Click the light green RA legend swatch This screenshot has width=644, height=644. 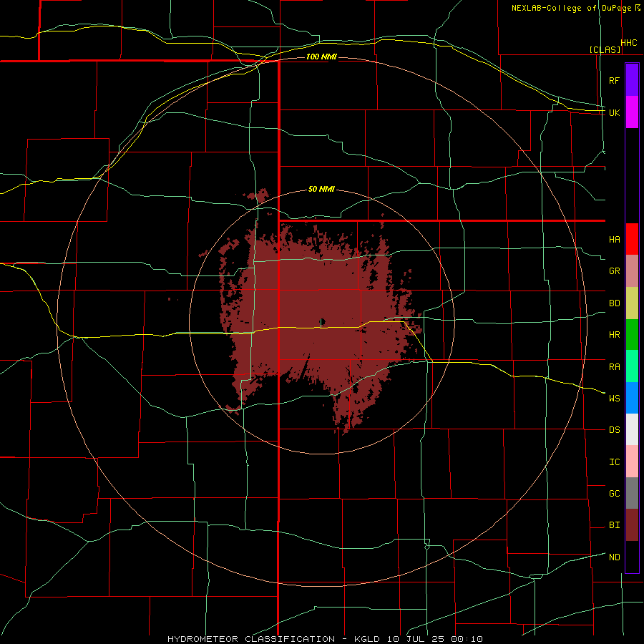pos(632,366)
